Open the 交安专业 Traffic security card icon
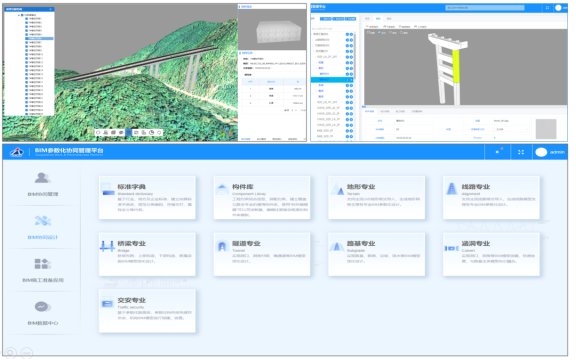 [x=107, y=303]
